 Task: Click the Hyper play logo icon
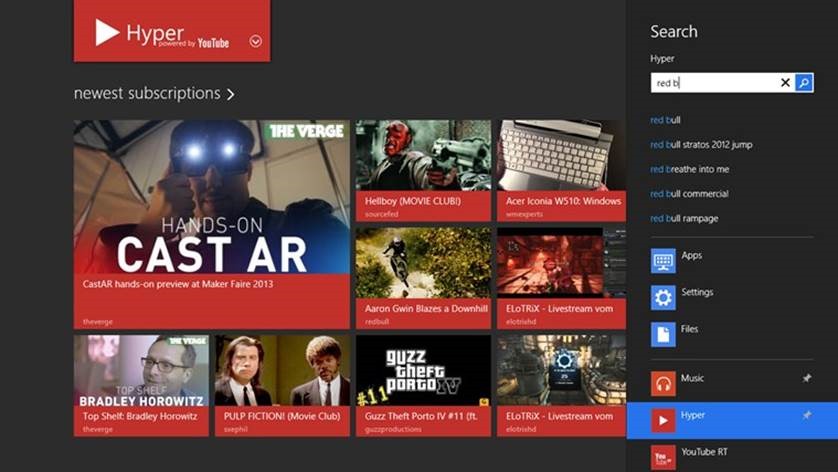coord(107,33)
